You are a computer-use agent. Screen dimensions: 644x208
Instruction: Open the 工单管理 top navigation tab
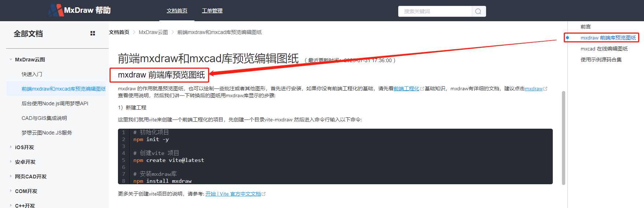[212, 11]
